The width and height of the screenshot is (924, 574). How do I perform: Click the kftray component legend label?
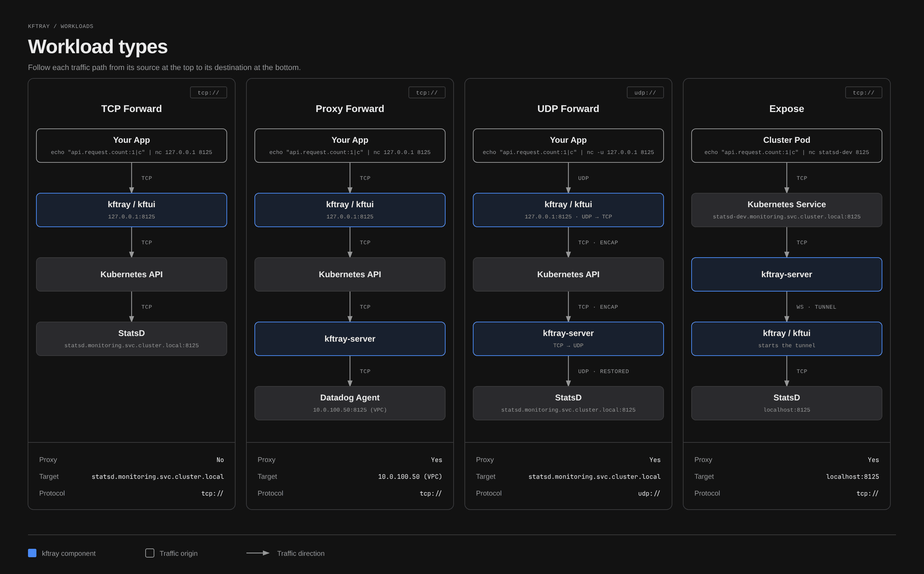69,553
